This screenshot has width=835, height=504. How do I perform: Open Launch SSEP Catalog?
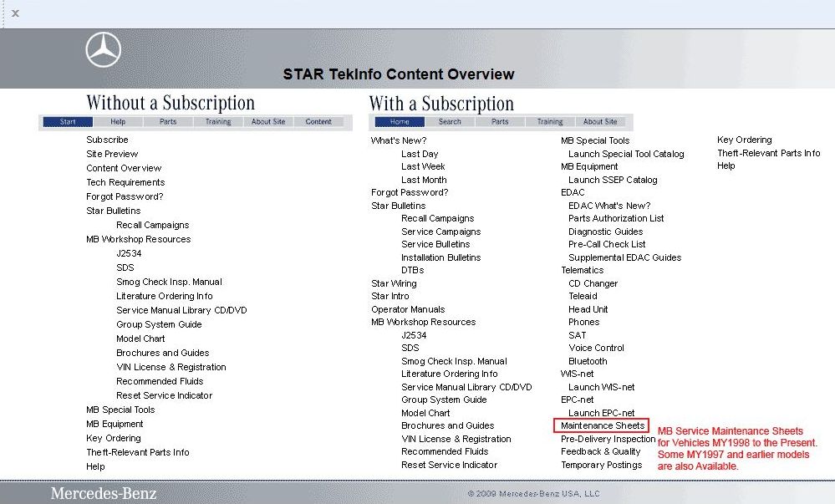point(613,180)
